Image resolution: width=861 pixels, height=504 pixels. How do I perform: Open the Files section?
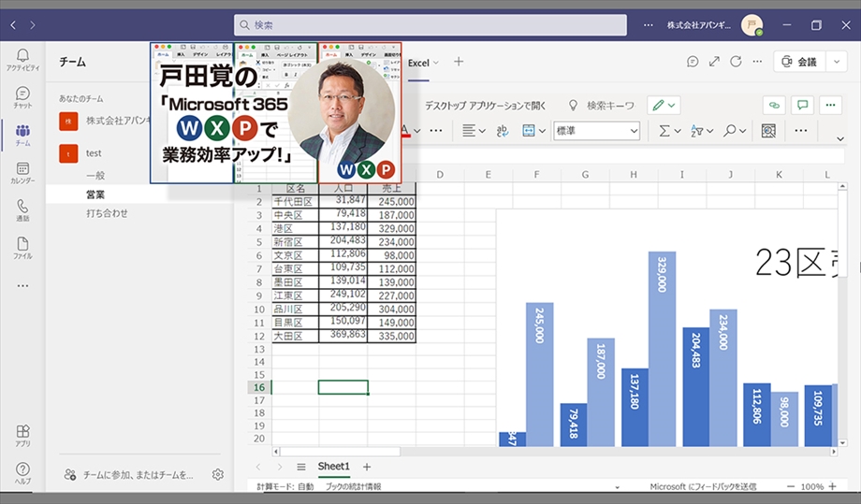coord(22,248)
